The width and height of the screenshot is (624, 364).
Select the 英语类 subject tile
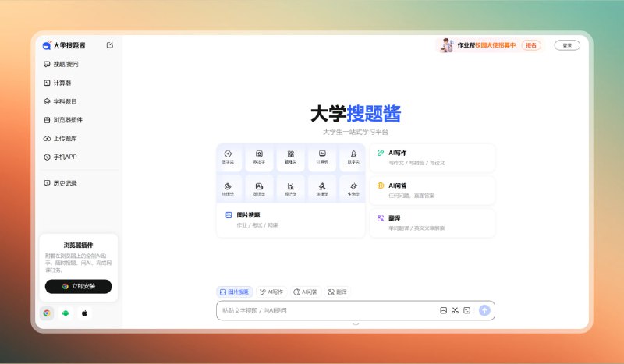260,189
